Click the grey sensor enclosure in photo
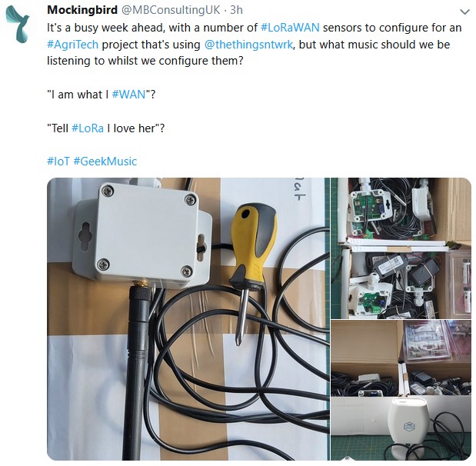Screen dimensions: 476x466 (x=141, y=235)
